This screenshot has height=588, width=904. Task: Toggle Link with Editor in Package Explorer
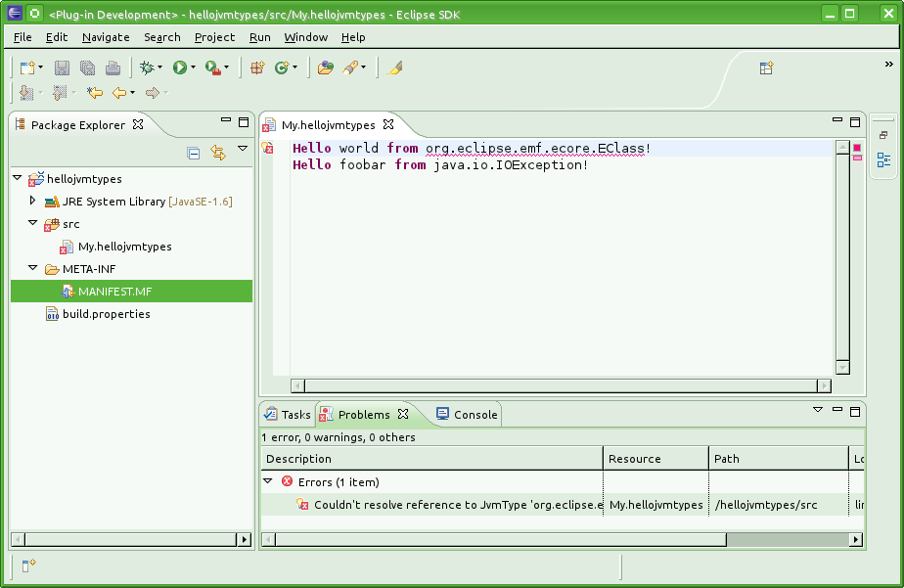pyautogui.click(x=218, y=153)
